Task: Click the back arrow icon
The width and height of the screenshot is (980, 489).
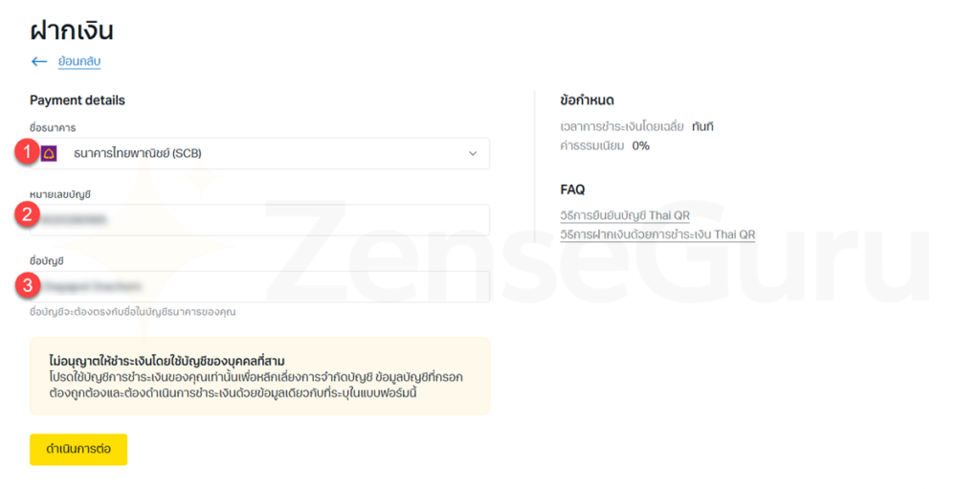Action: tap(38, 61)
